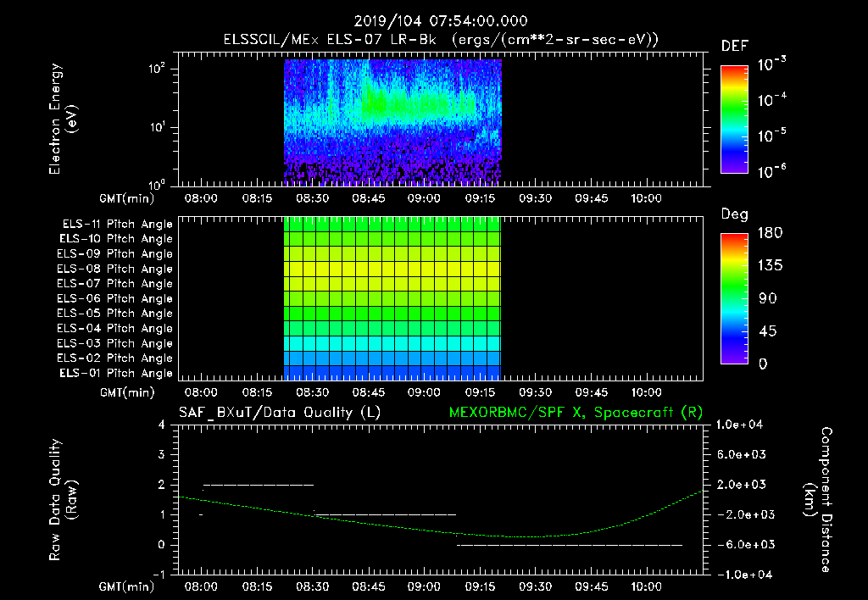Click the DEF color bar legend
Viewport: 868px width, 600px height.
coord(734,119)
